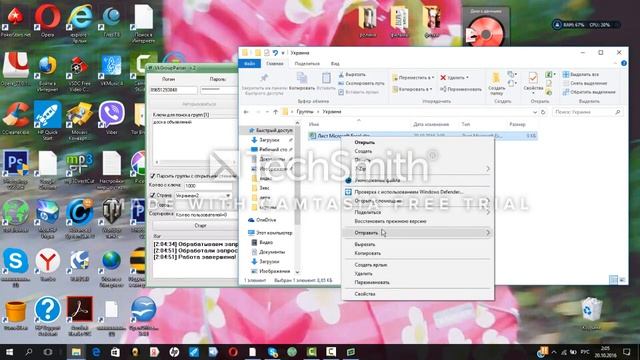Toggle the Country checkbox in VkGroupParser
This screenshot has height=360, width=640.
[153, 195]
